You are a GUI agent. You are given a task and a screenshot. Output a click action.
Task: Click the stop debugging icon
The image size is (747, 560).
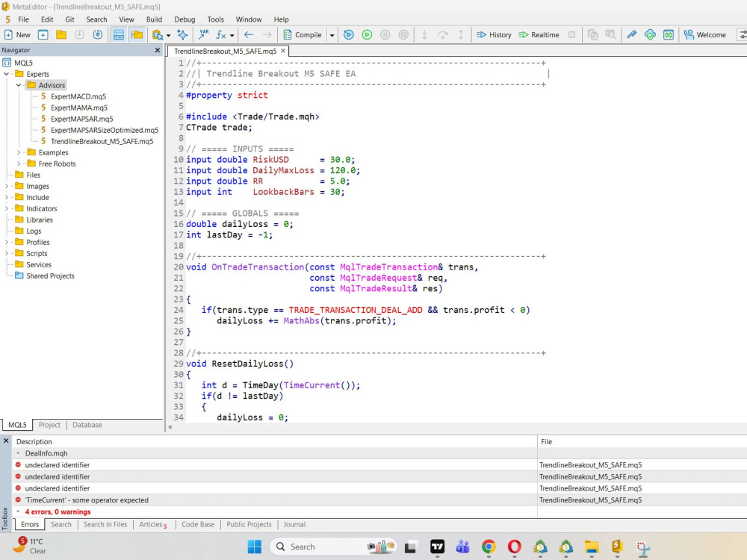[x=403, y=35]
